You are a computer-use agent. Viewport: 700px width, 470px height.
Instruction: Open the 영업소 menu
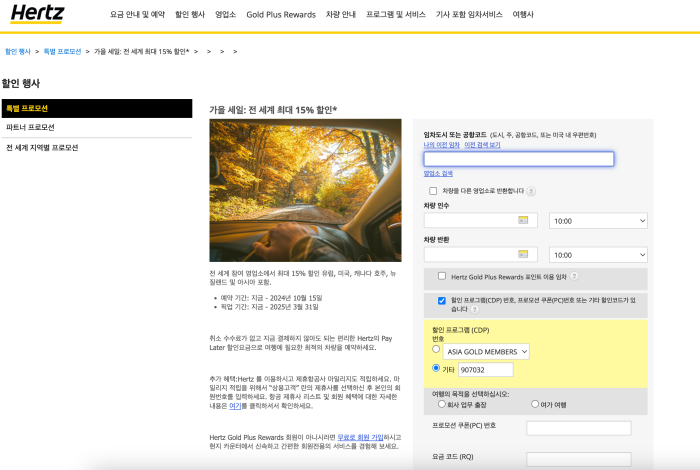(225, 14)
